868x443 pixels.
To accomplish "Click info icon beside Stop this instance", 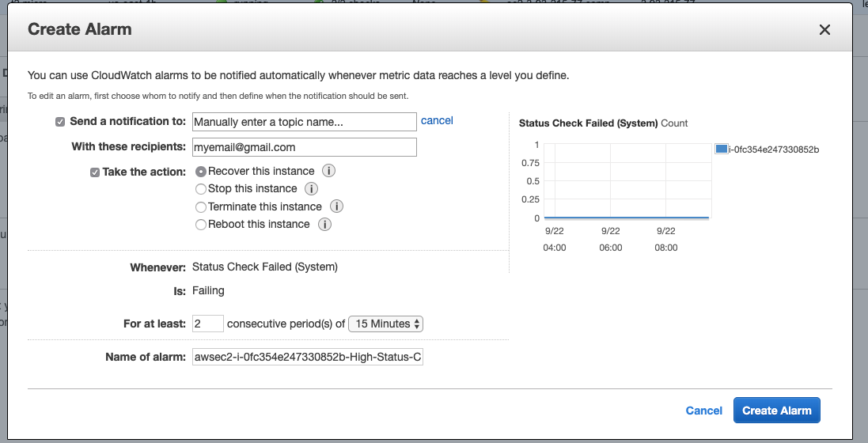I will [311, 189].
